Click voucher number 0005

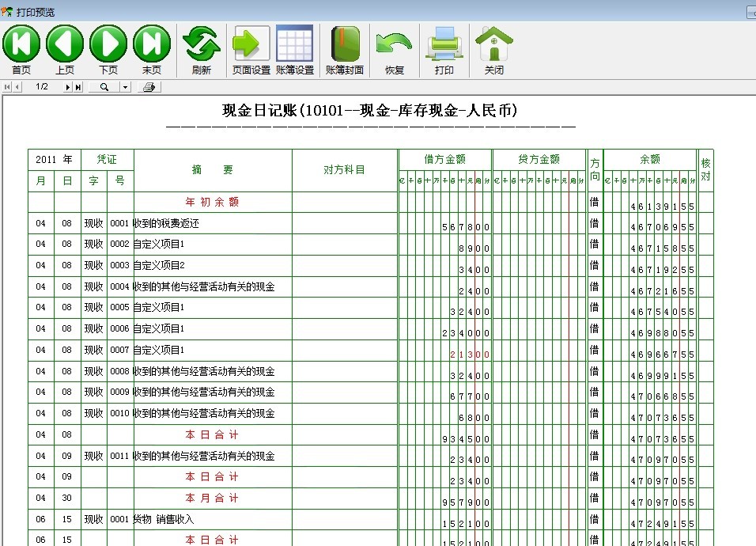click(119, 307)
